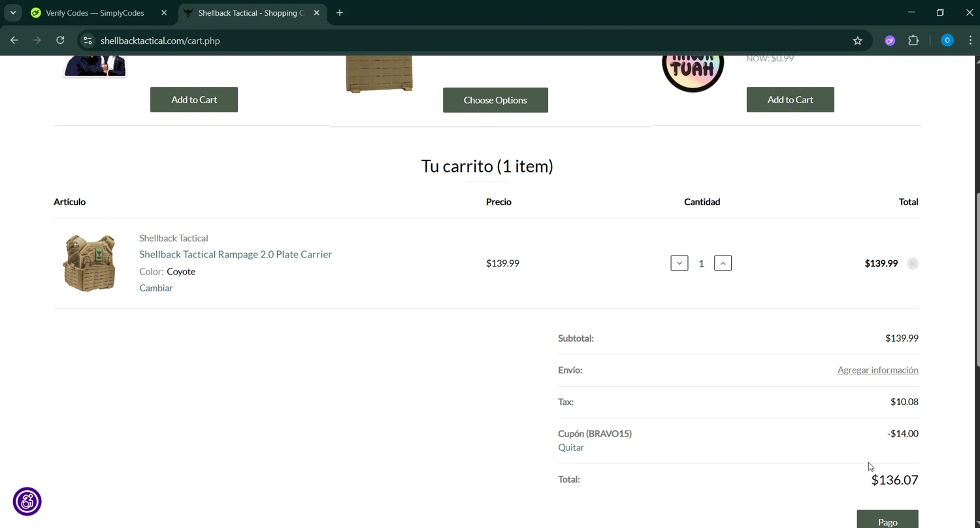Open Shellback Tactical Rampage 2.0 Plate Carrier link
The image size is (980, 528).
tap(235, 254)
